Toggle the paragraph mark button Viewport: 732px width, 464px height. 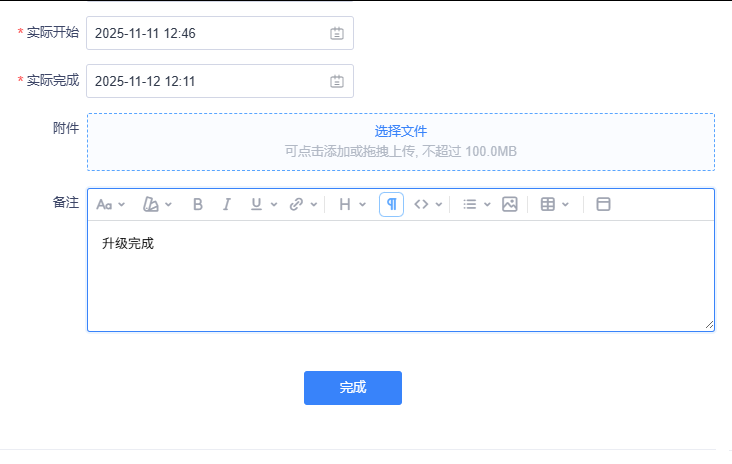point(391,204)
